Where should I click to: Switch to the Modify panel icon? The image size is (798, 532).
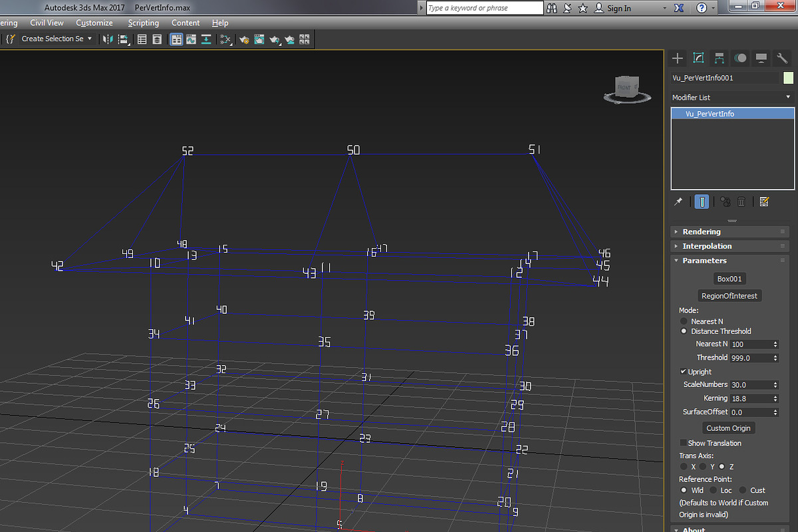pyautogui.click(x=698, y=58)
